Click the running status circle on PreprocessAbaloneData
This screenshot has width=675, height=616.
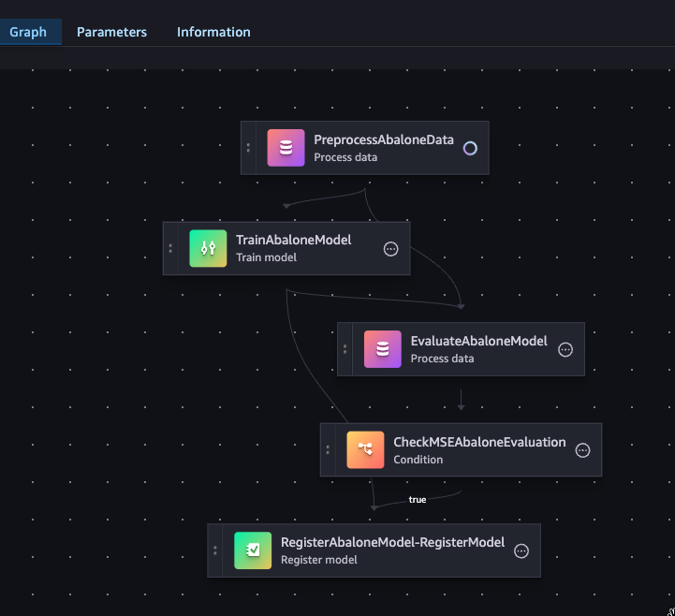[x=470, y=148]
